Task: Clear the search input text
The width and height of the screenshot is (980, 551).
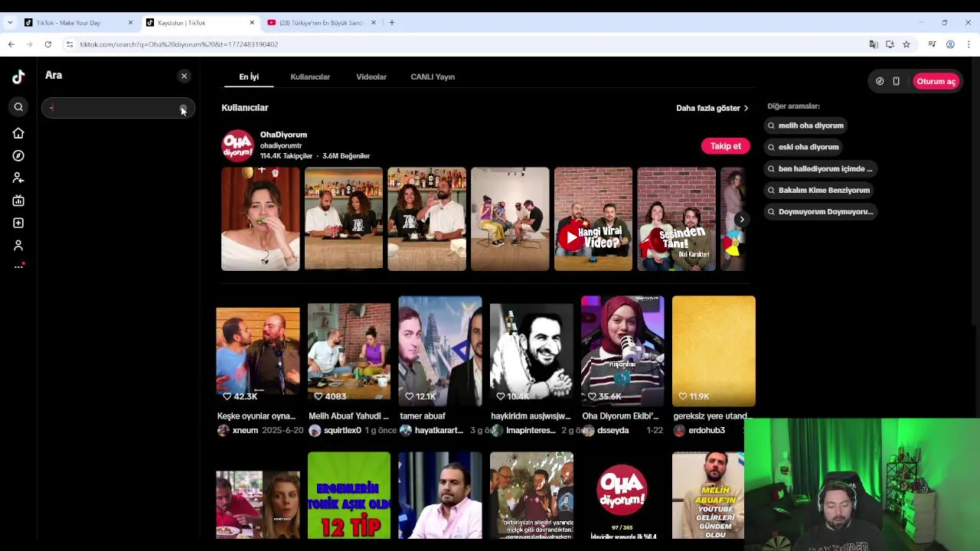Action: coord(182,108)
